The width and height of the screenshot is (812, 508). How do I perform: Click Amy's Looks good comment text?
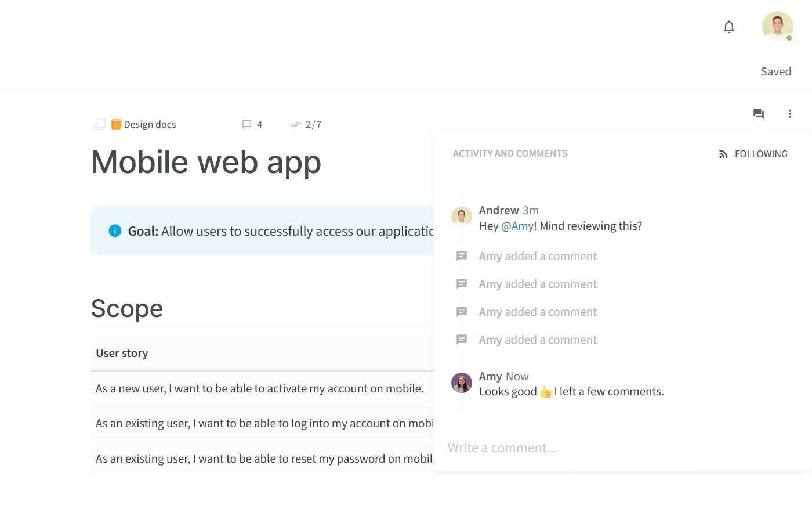[571, 392]
